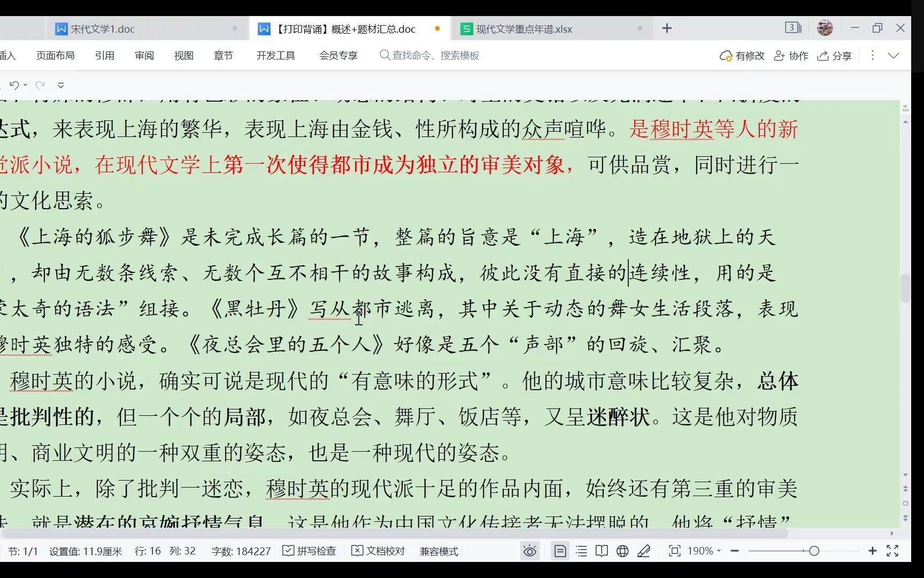Click the 查找命令、搜索模板 search field

(x=430, y=56)
